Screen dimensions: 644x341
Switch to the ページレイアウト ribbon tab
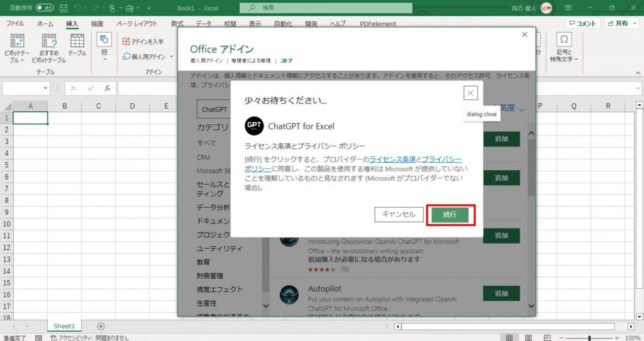tap(136, 23)
